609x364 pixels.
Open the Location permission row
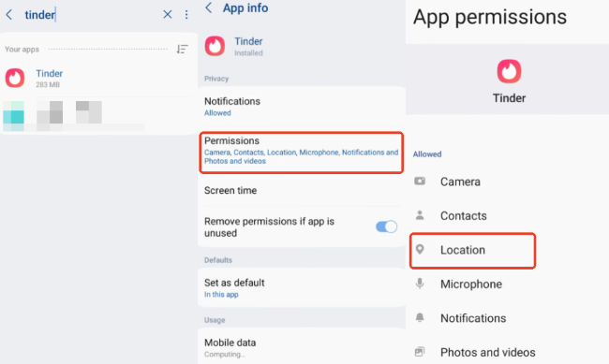click(507, 250)
